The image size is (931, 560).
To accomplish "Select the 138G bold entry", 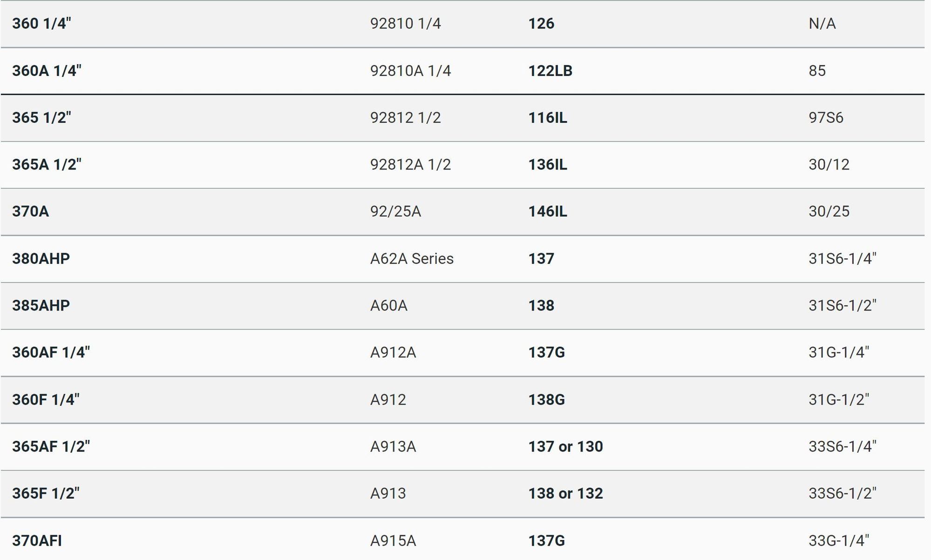I will (546, 400).
